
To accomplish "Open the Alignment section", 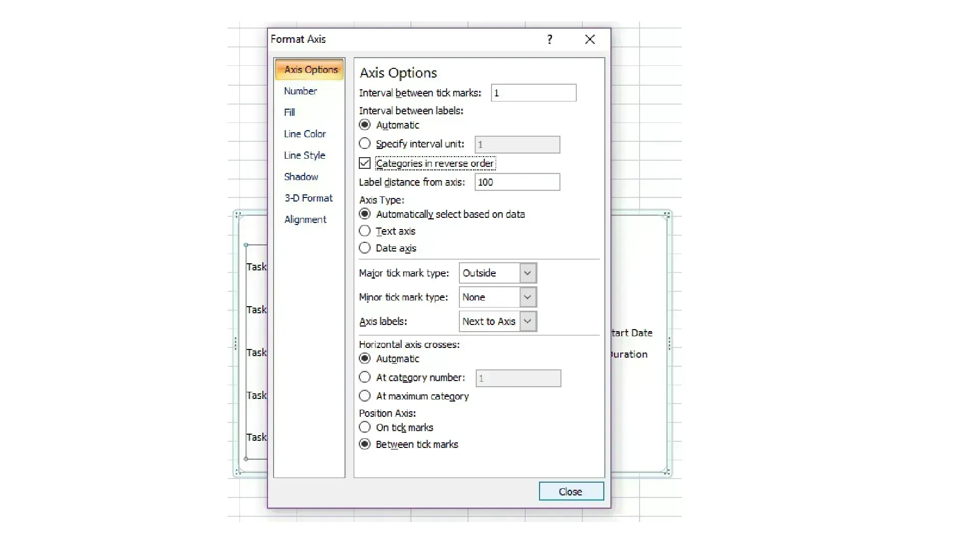I will point(305,219).
